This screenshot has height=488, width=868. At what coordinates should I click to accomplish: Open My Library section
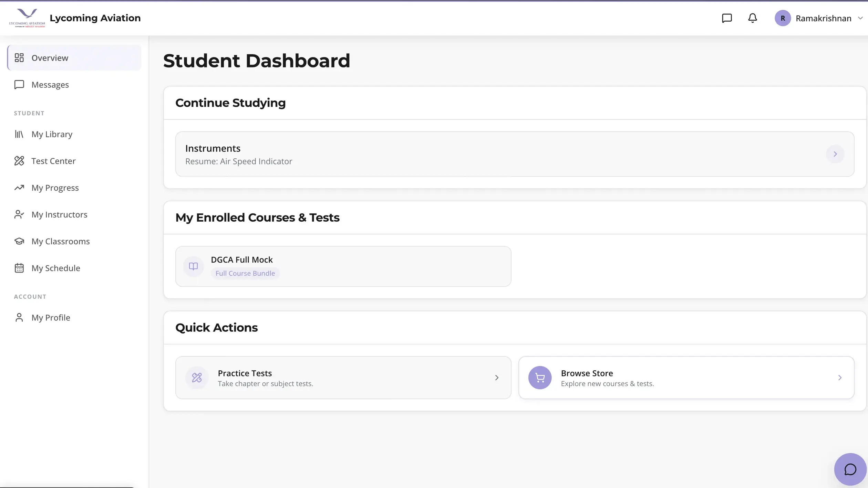pyautogui.click(x=74, y=134)
